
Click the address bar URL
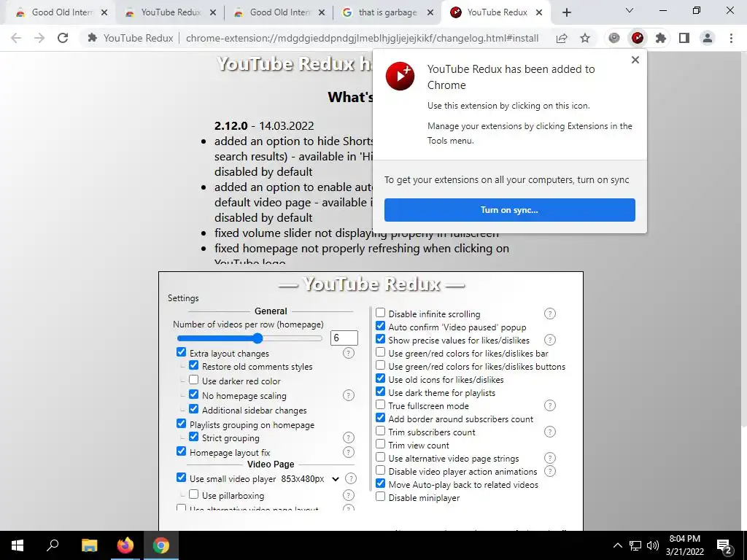pyautogui.click(x=362, y=38)
